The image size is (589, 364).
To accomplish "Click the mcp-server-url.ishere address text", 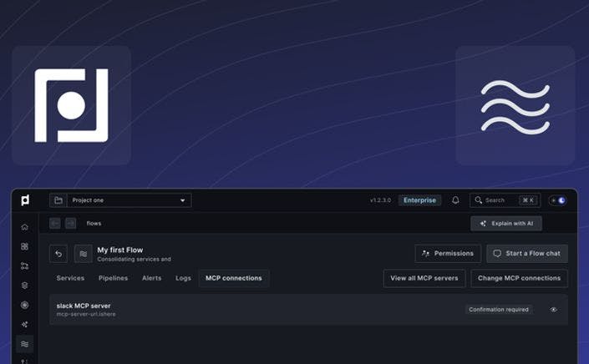I will click(x=86, y=314).
